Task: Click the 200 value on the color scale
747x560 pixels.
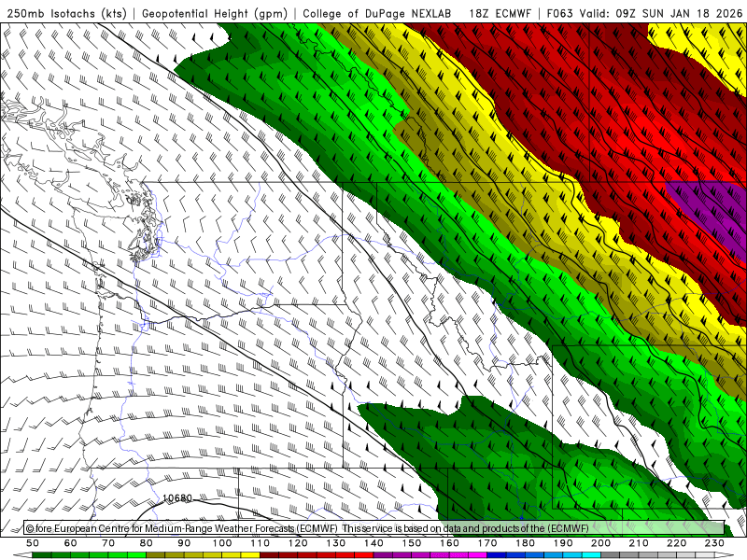Action: tap(600, 543)
